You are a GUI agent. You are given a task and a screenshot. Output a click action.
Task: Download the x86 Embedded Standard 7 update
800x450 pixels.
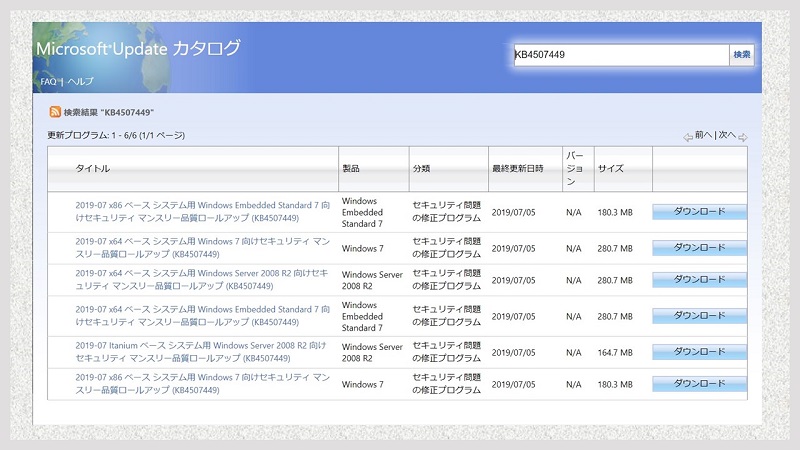point(699,212)
